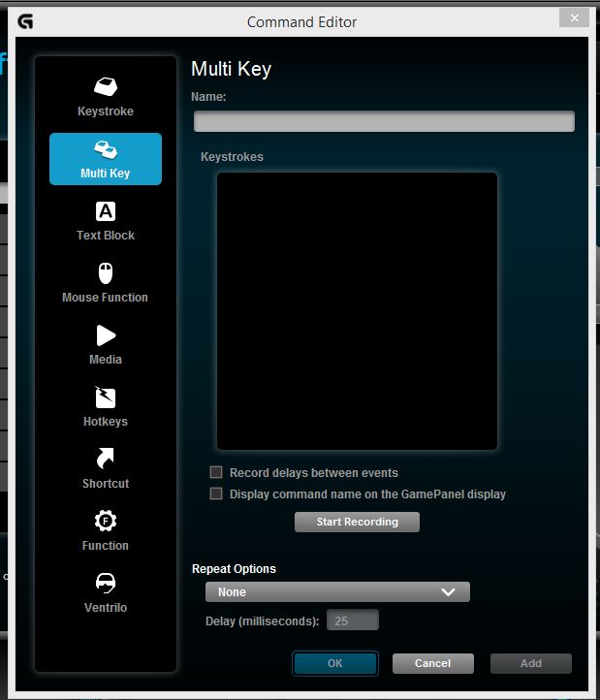This screenshot has height=700, width=600.
Task: Click the Delay milliseconds value box
Action: pyautogui.click(x=353, y=621)
